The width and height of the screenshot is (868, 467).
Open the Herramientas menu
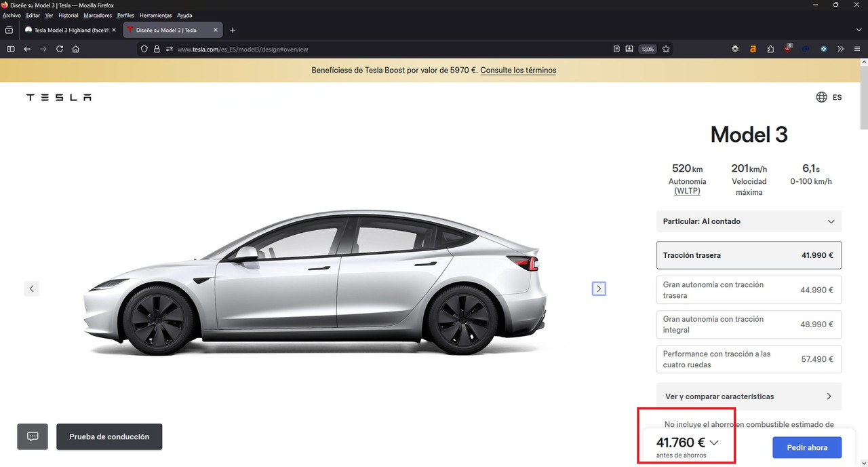[x=156, y=15]
